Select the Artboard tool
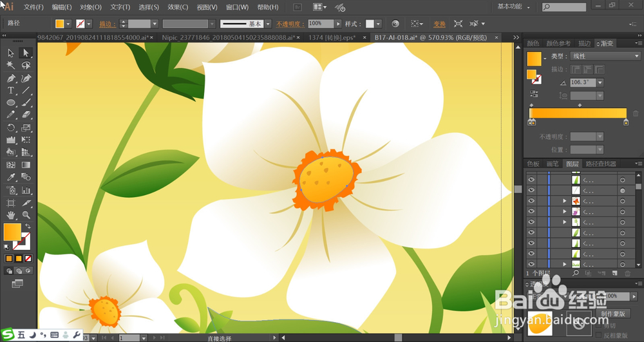Viewport: 644px width, 342px height. click(x=11, y=202)
